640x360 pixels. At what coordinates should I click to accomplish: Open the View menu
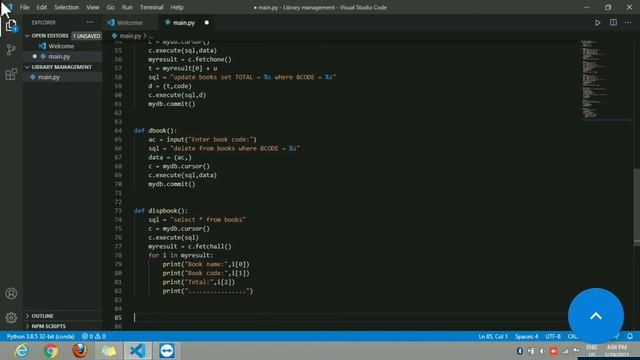tap(93, 7)
